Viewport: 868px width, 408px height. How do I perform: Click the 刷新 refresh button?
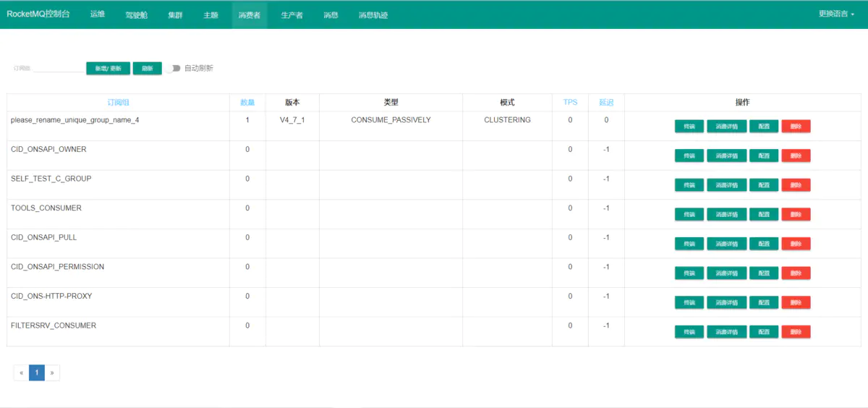pyautogui.click(x=147, y=68)
